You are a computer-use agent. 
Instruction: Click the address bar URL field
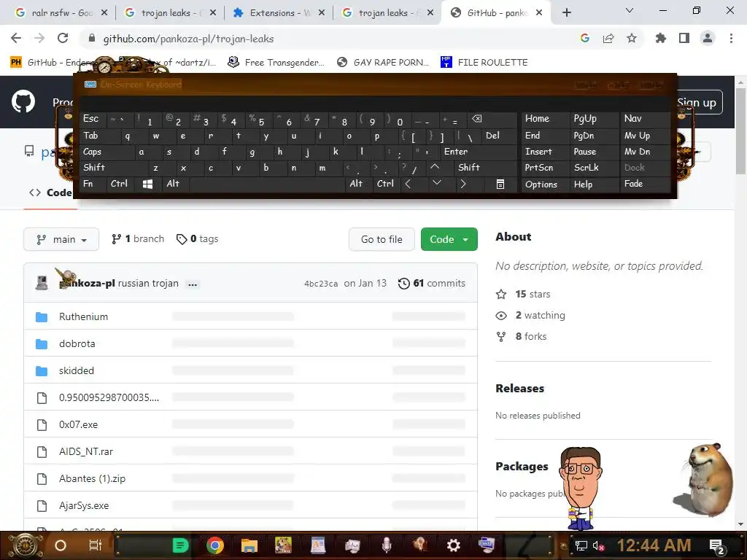pos(329,39)
